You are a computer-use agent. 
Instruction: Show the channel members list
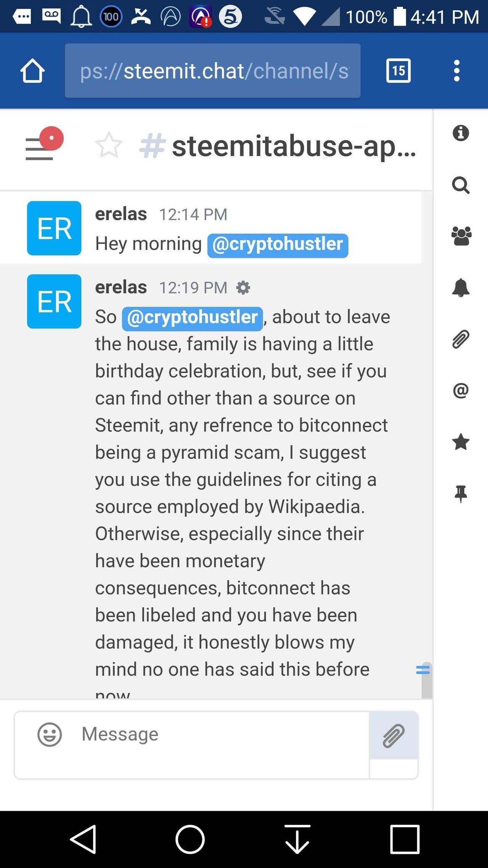point(461,236)
